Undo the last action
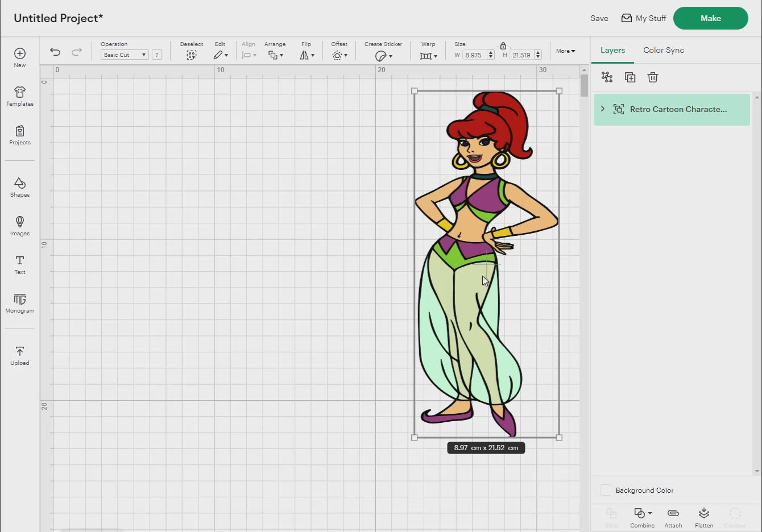 pos(55,52)
